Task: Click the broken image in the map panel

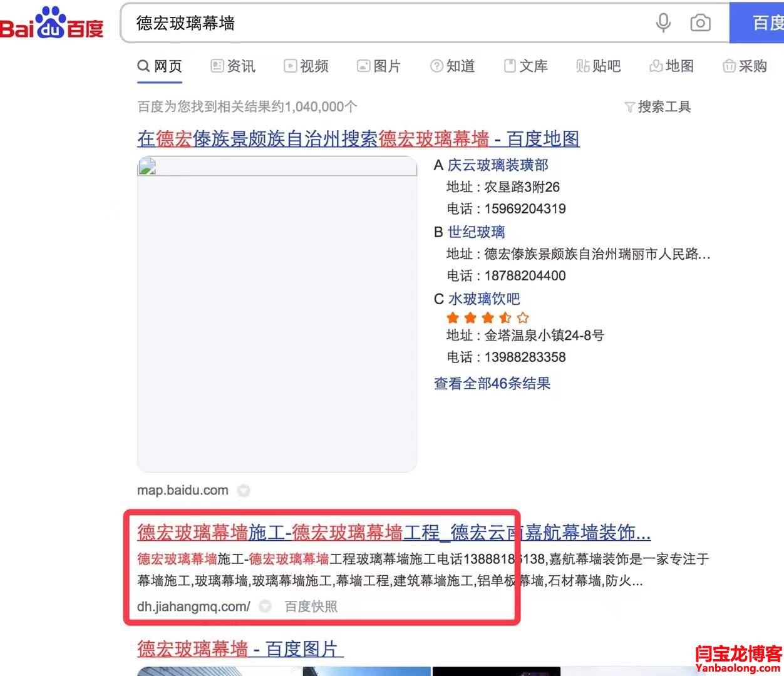Action: pos(147,166)
